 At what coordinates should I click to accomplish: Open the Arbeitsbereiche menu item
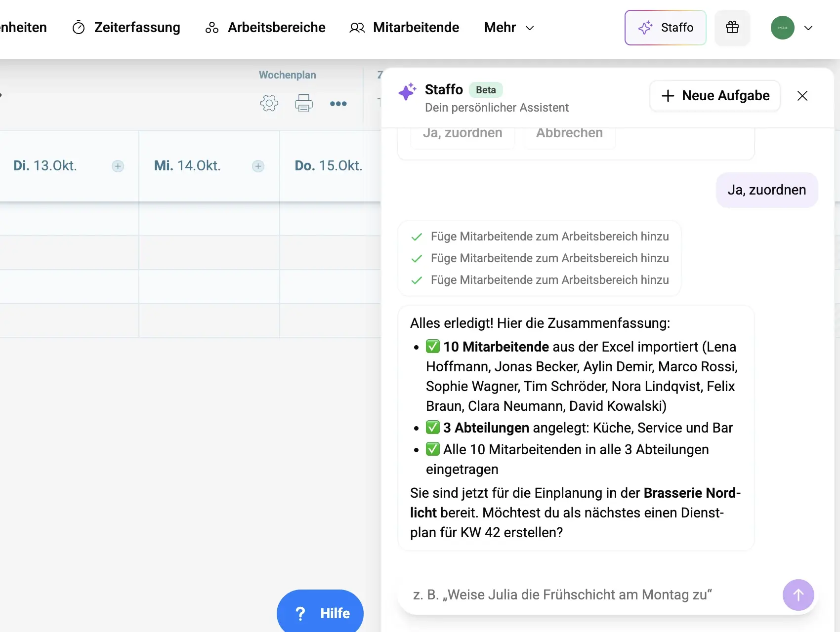[265, 28]
